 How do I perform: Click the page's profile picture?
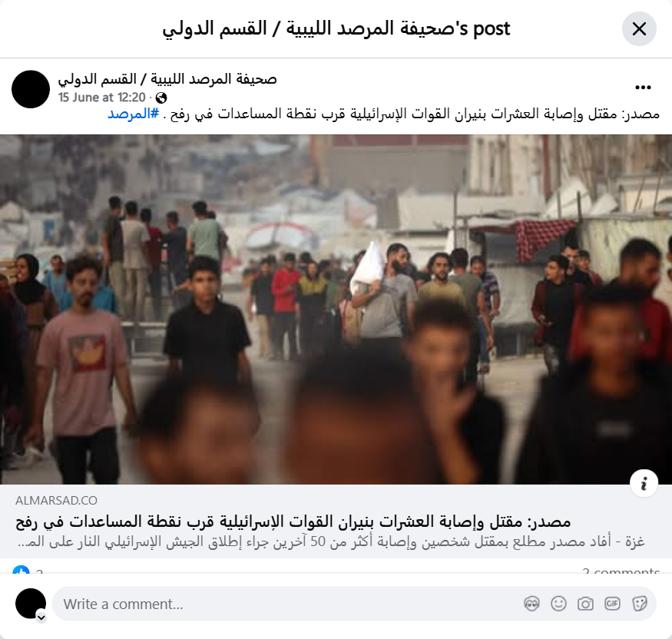point(31,89)
